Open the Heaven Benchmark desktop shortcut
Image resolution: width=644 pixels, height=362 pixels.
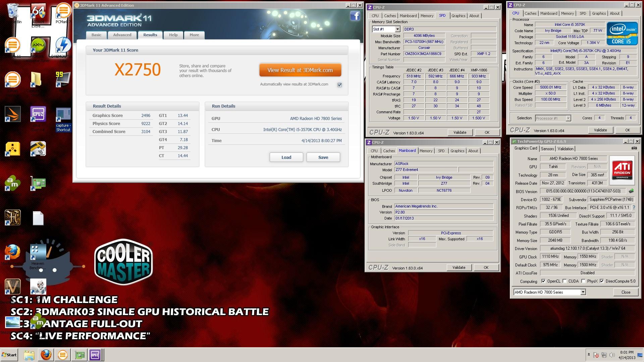click(x=38, y=257)
